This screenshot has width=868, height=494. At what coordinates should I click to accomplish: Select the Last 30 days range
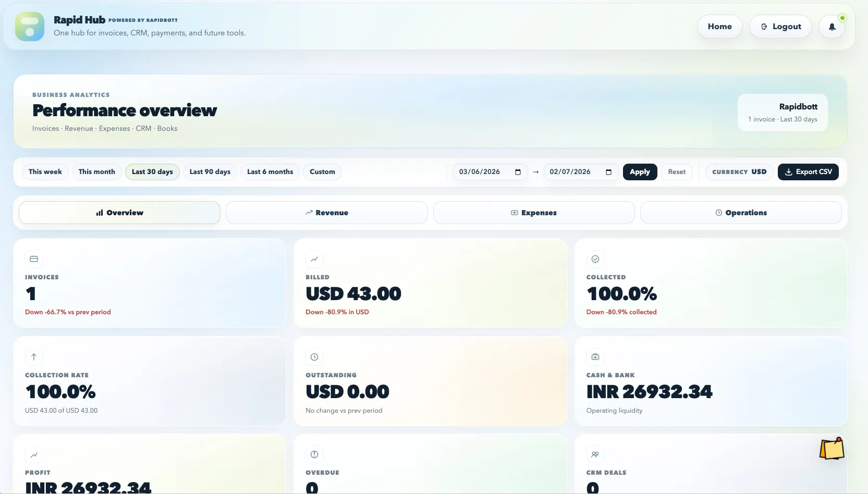152,172
